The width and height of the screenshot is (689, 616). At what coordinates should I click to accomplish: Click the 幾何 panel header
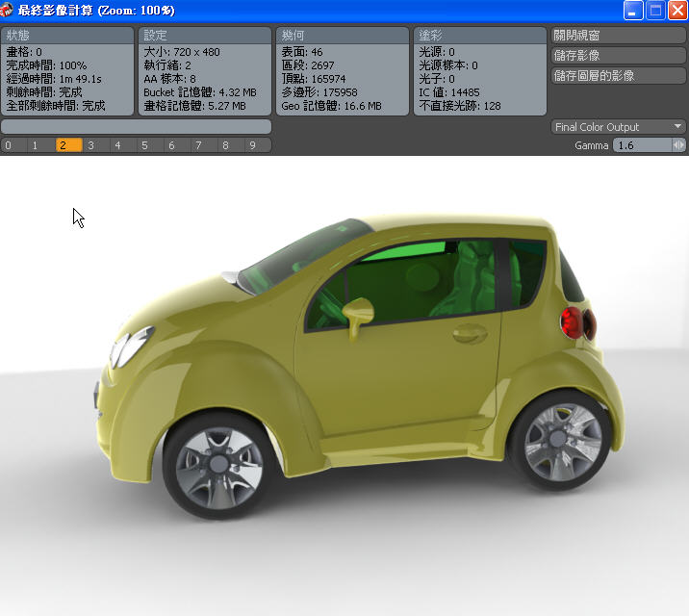coord(343,36)
